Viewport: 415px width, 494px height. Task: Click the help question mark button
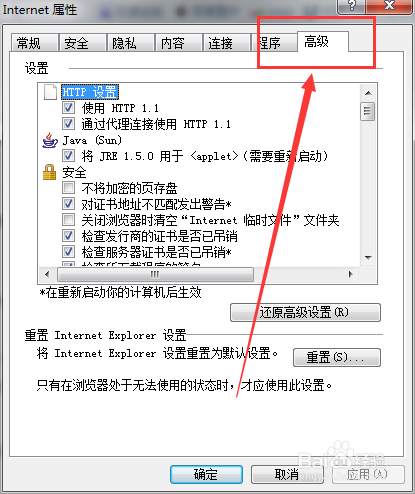(351, 6)
